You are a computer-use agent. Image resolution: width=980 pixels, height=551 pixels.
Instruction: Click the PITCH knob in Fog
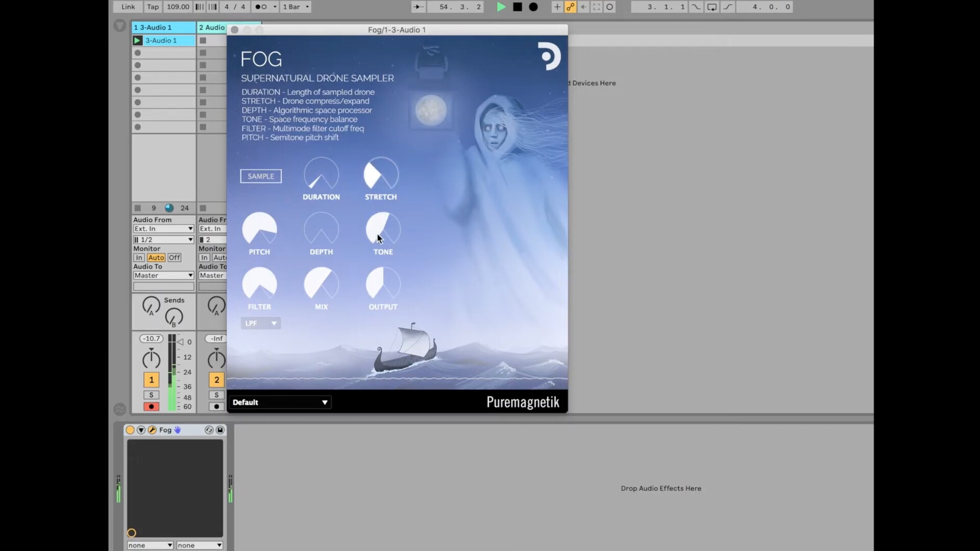259,229
